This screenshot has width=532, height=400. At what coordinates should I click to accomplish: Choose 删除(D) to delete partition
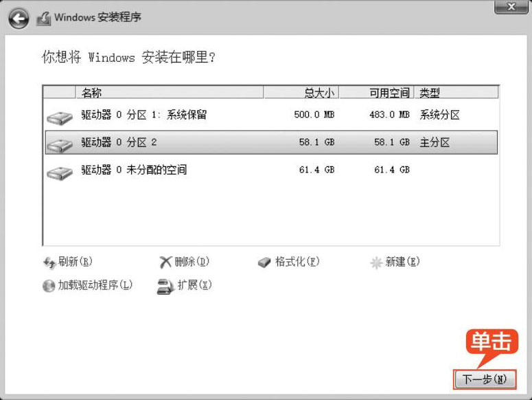(x=192, y=261)
